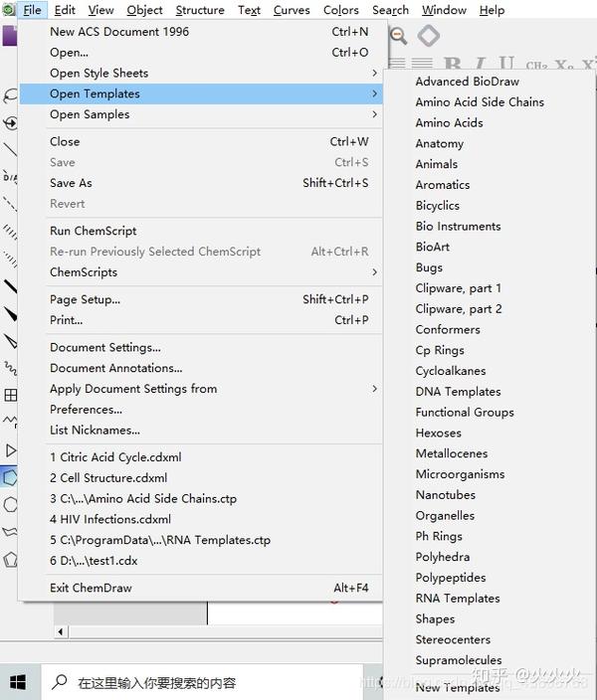Open the Structure menu
This screenshot has height=700, width=597.
200,10
